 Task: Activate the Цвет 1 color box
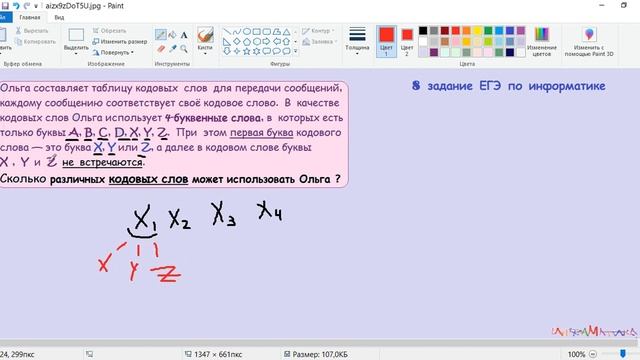click(386, 41)
